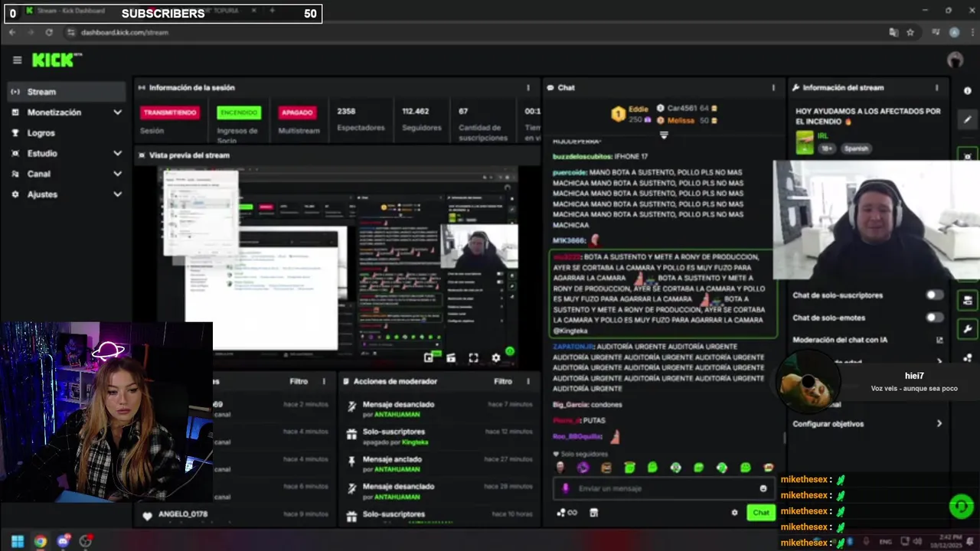Image resolution: width=980 pixels, height=551 pixels.
Task: Click the 112.462 Seguidores count
Action: [421, 119]
